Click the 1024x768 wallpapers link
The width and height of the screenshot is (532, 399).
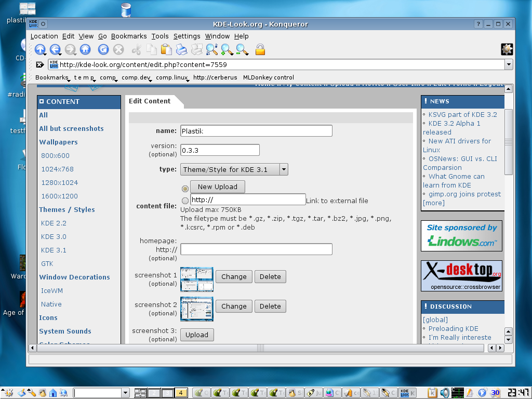click(57, 169)
